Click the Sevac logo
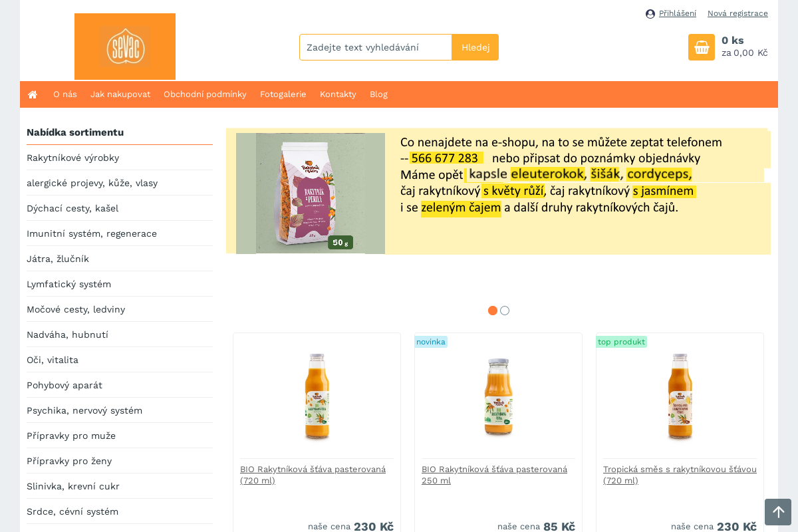This screenshot has height=532, width=798. click(x=125, y=47)
